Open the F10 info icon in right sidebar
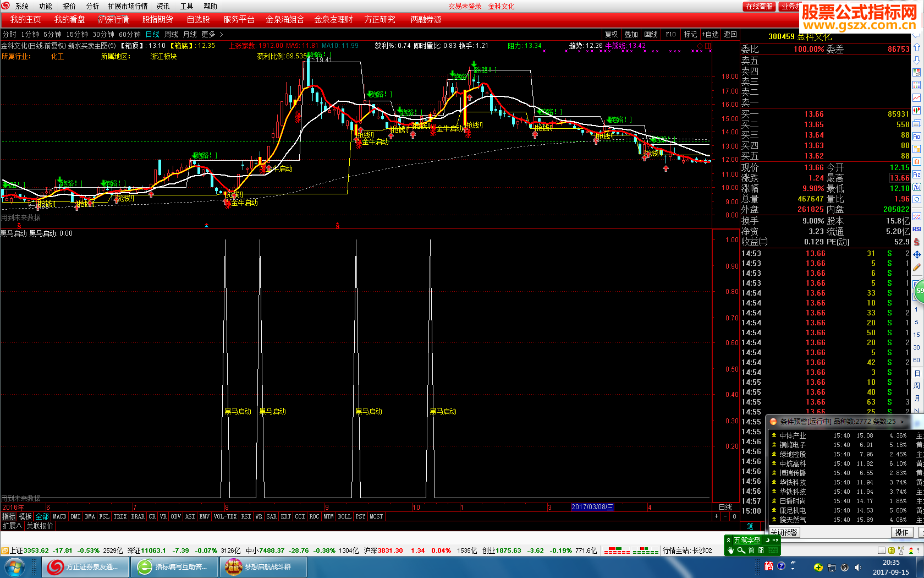924x578 pixels. pos(917,136)
